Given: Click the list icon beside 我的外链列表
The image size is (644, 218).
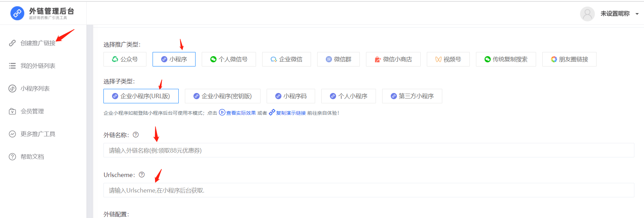Looking at the screenshot, I should point(12,66).
